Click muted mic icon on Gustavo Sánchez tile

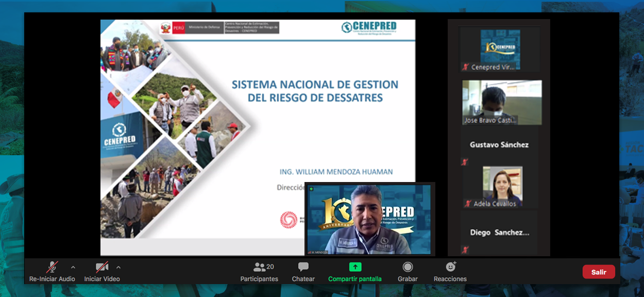[x=465, y=162]
